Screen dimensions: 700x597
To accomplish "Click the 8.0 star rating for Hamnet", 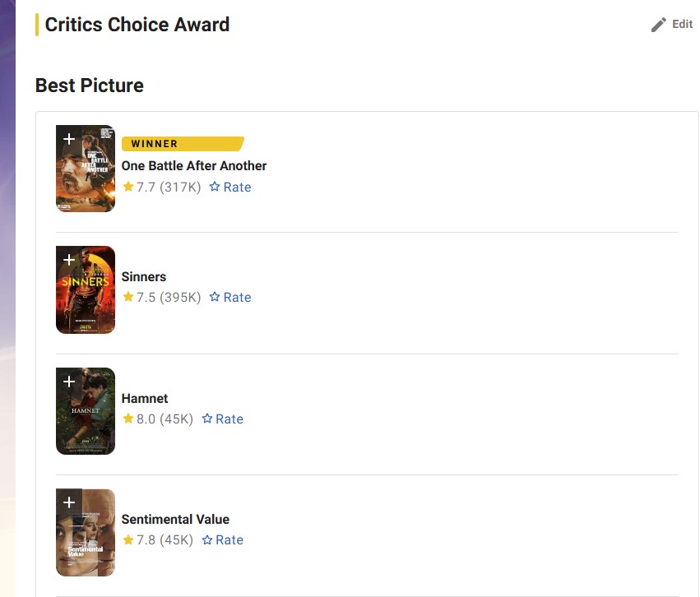I will pyautogui.click(x=139, y=419).
